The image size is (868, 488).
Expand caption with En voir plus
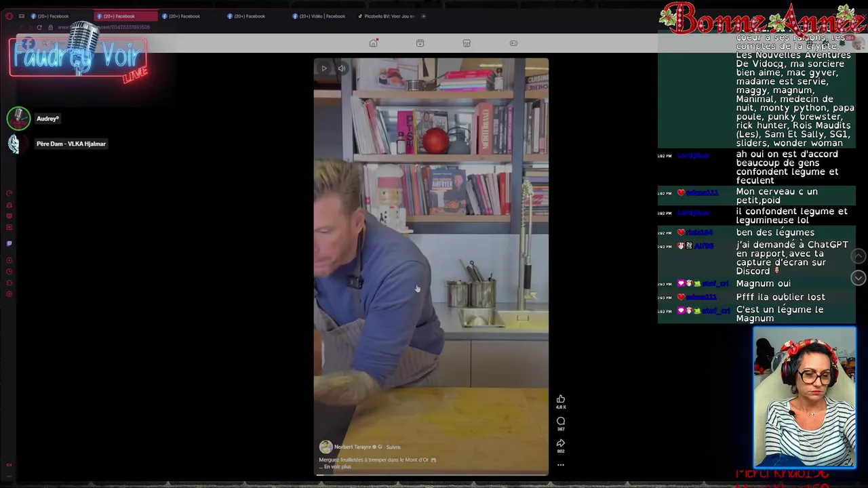coord(338,467)
